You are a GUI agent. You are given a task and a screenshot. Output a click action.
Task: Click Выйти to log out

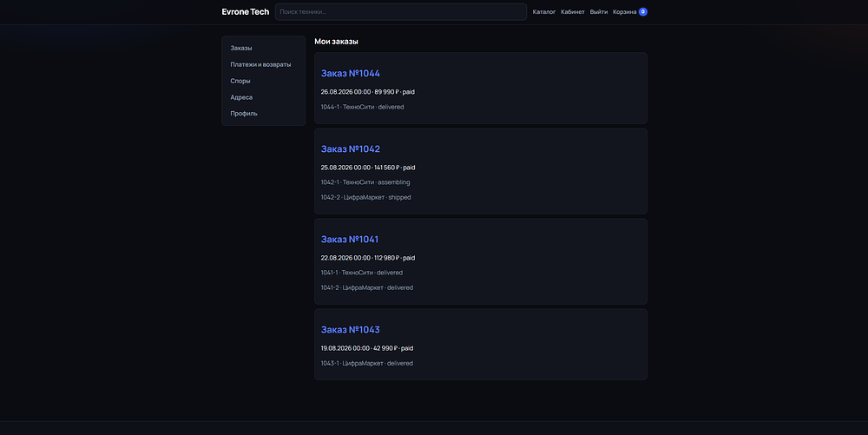pos(598,11)
